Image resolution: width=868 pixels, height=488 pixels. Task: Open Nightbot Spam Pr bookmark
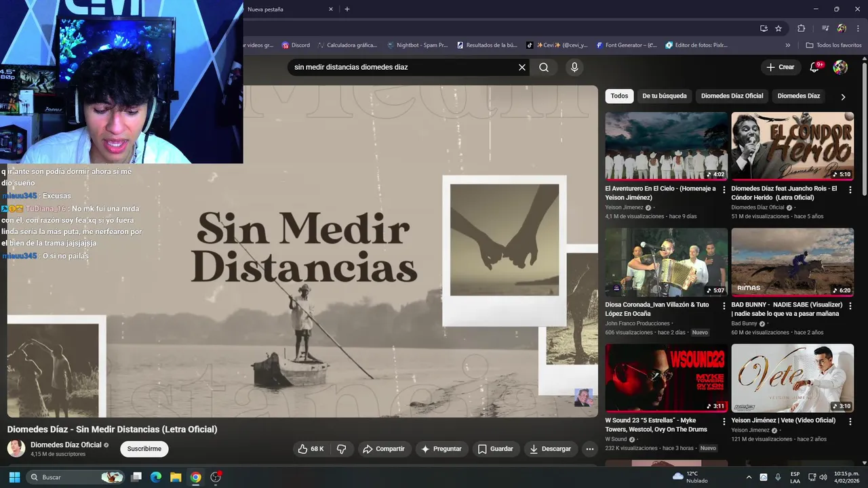pyautogui.click(x=417, y=45)
